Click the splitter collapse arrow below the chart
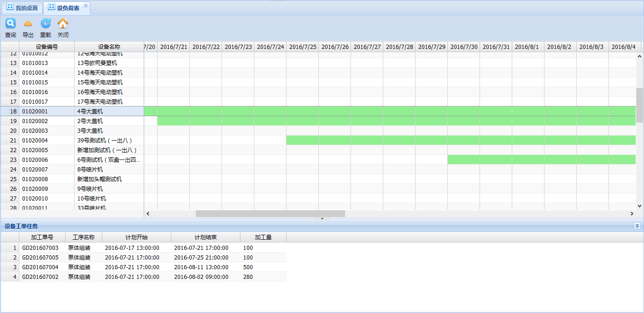The height and width of the screenshot is (313, 644). (322, 219)
